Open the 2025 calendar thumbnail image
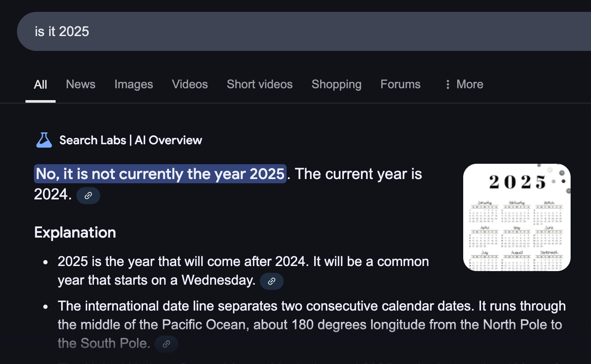The width and height of the screenshot is (591, 364). (x=517, y=217)
